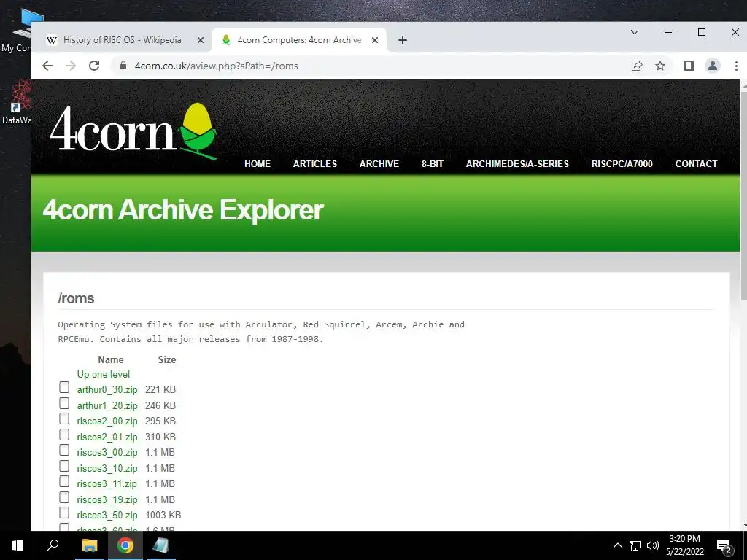Click the Up one level link
This screenshot has height=560, width=747.
104,374
